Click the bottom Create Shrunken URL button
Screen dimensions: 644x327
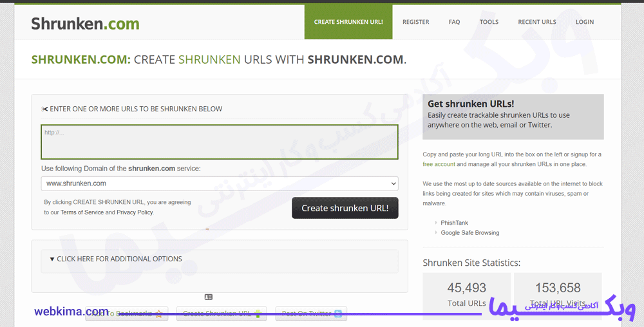coord(222,314)
